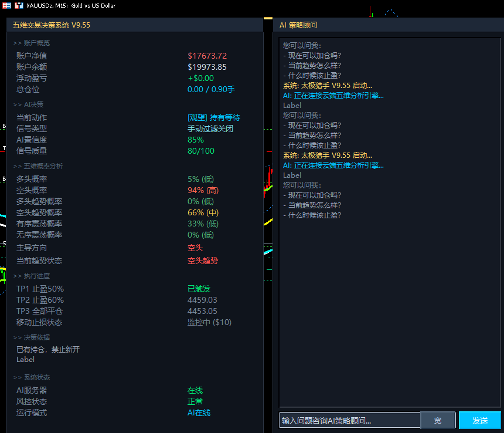Click the signal quality value 80/100
504x433 pixels.
coord(200,151)
